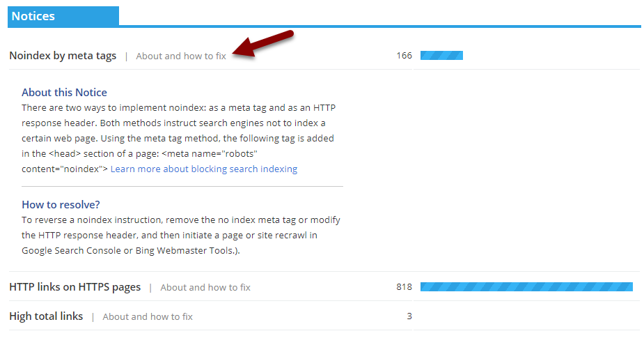Open 'About and how to fix' for High total links
The image size is (644, 338).
(148, 316)
